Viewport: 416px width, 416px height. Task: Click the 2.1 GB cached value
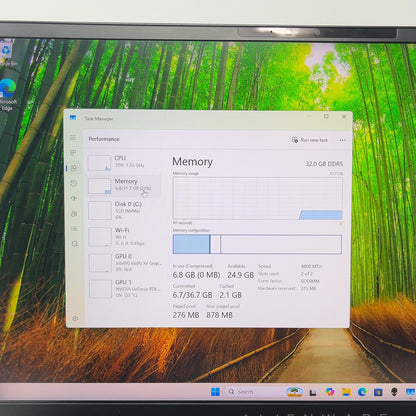(230, 295)
